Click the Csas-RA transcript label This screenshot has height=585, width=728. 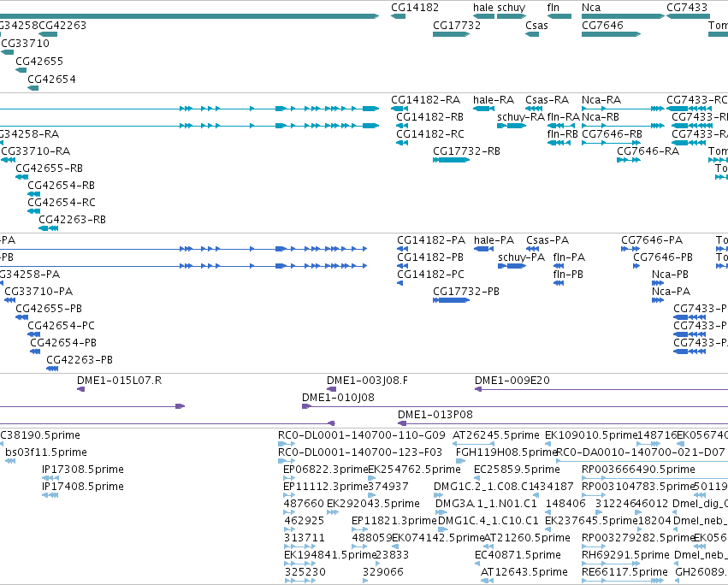[x=547, y=100]
